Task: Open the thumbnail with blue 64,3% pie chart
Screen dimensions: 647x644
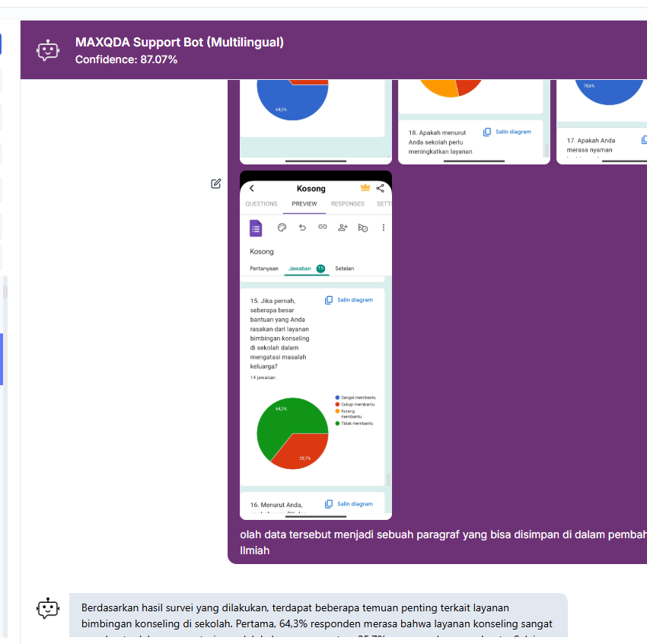Action: tap(316, 122)
